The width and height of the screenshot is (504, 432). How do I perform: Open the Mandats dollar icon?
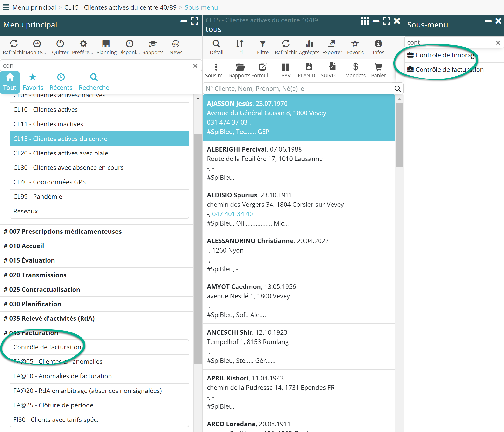[355, 67]
